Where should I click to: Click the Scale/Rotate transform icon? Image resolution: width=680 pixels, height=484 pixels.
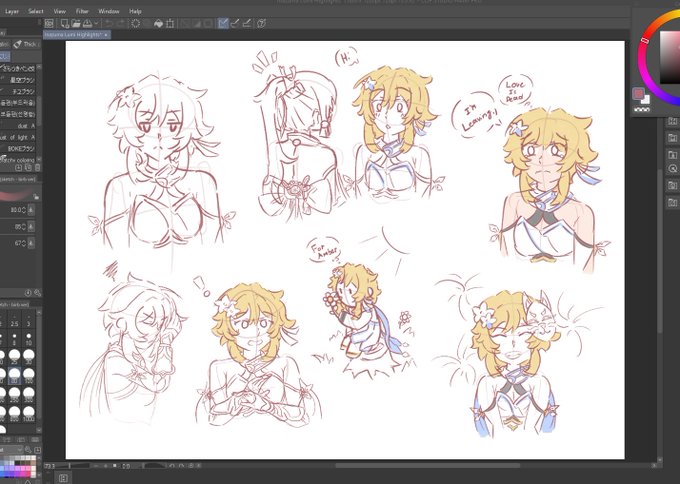point(170,23)
